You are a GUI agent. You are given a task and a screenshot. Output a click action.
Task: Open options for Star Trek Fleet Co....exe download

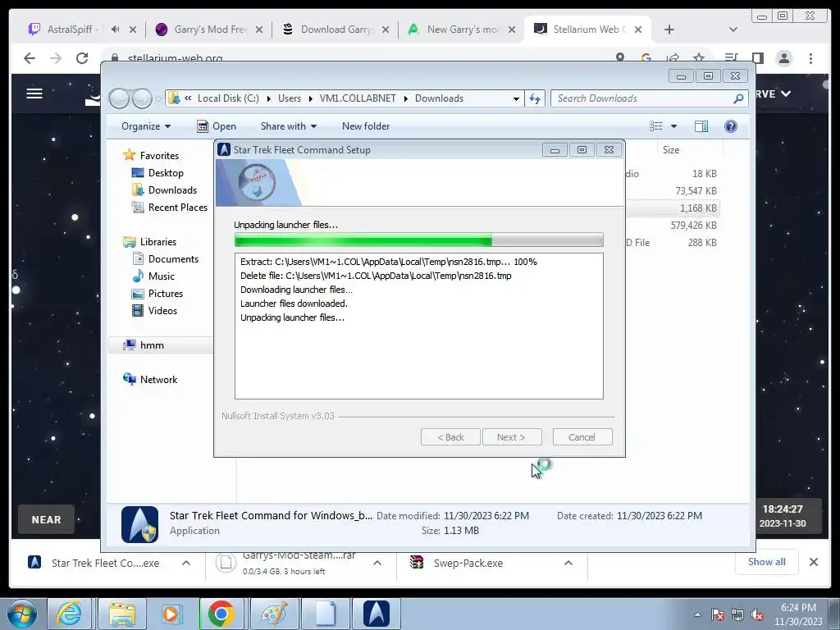click(x=186, y=563)
